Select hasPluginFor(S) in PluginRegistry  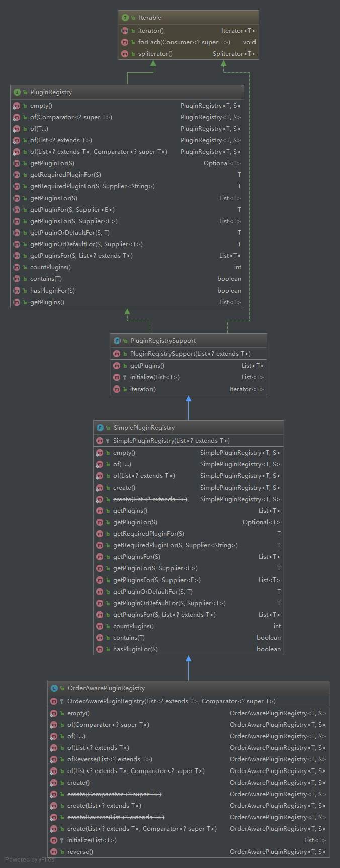pyautogui.click(x=52, y=291)
